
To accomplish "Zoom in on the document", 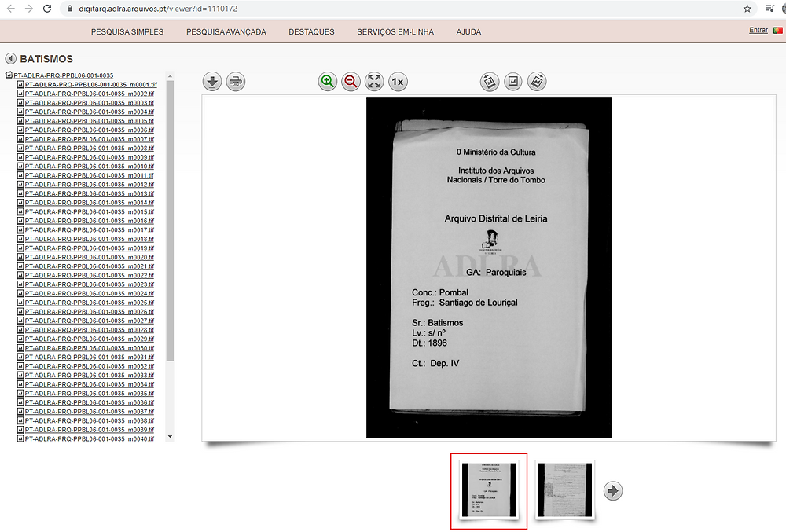I will (x=327, y=82).
